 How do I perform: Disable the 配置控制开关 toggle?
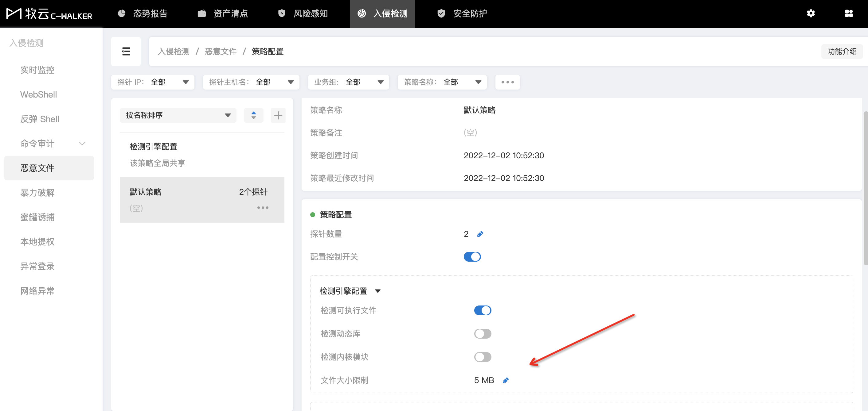tap(472, 257)
